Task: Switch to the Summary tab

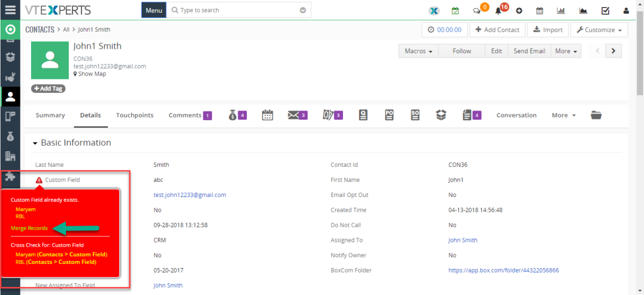Action: [x=50, y=115]
